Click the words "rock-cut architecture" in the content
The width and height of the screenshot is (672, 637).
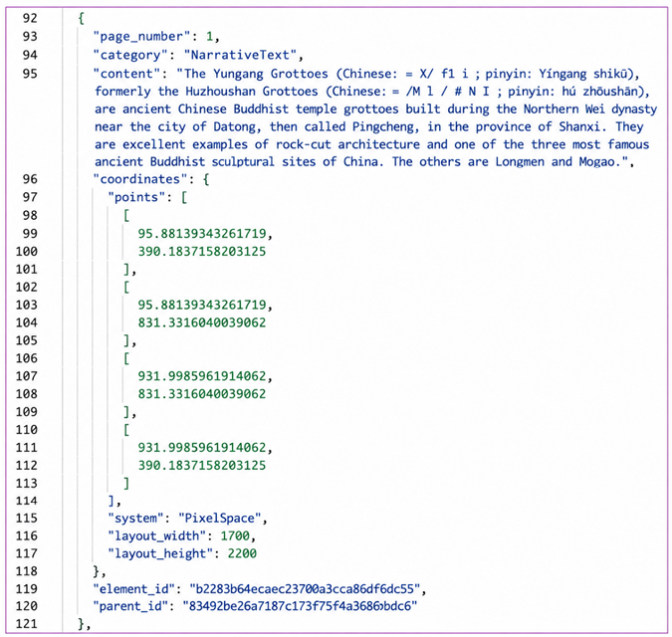[347, 144]
